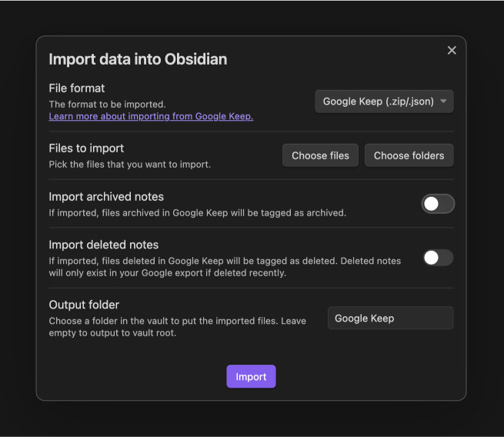The height and width of the screenshot is (437, 504).
Task: Click the 'Import deleted notes' label text
Action: click(x=104, y=245)
